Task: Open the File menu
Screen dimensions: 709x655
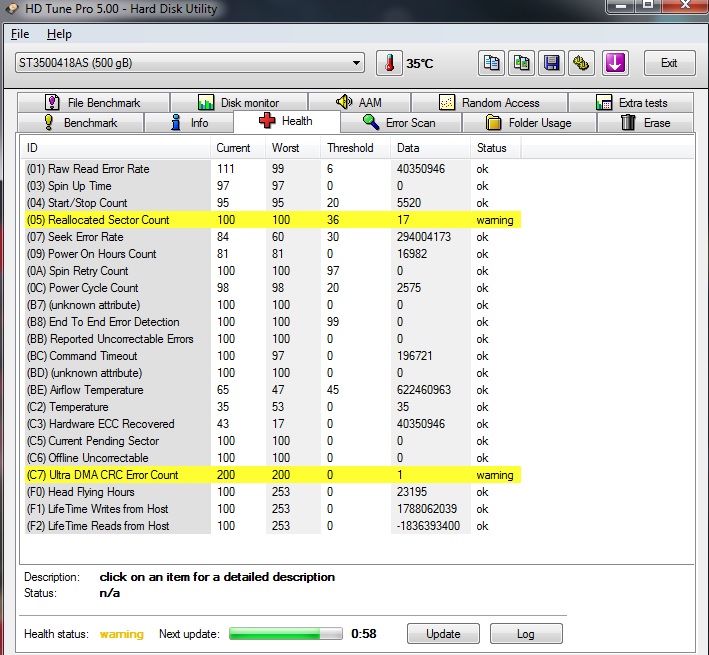Action: tap(20, 34)
